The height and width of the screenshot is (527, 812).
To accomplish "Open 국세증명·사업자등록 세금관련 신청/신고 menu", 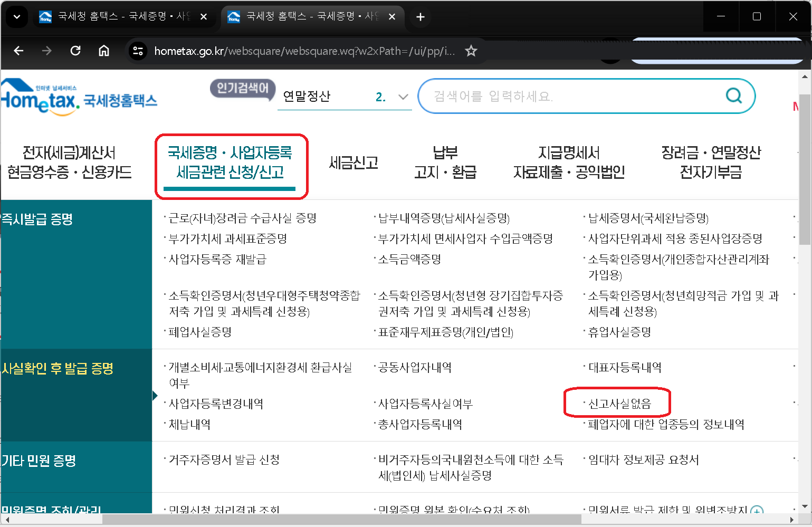I will (230, 162).
